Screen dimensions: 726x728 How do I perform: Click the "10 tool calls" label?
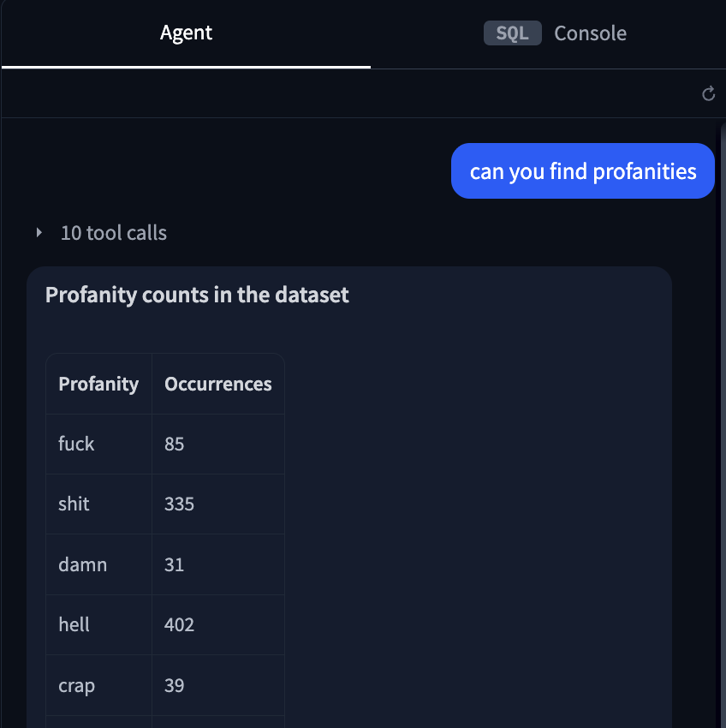coord(113,233)
